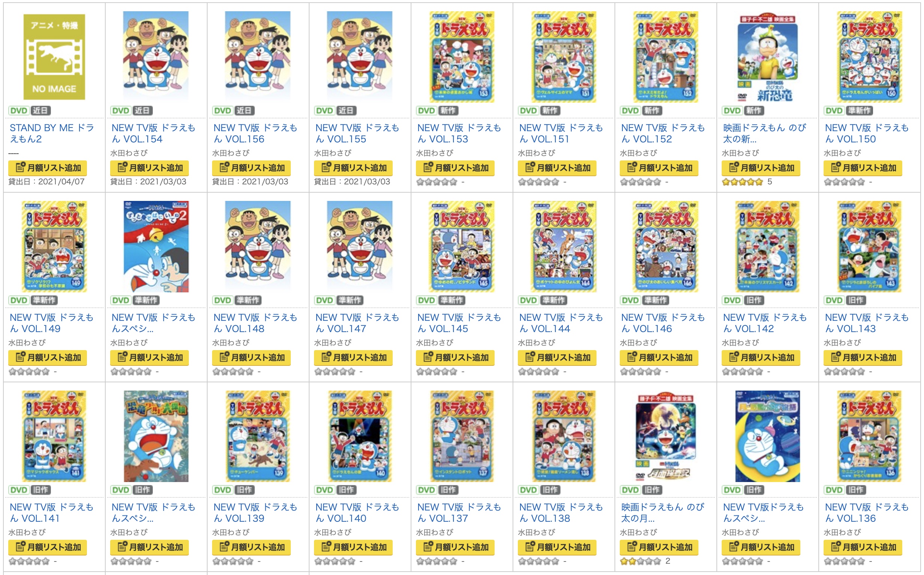
Task: Open the VOL.152 DVD cover thumbnail
Action: click(x=665, y=57)
